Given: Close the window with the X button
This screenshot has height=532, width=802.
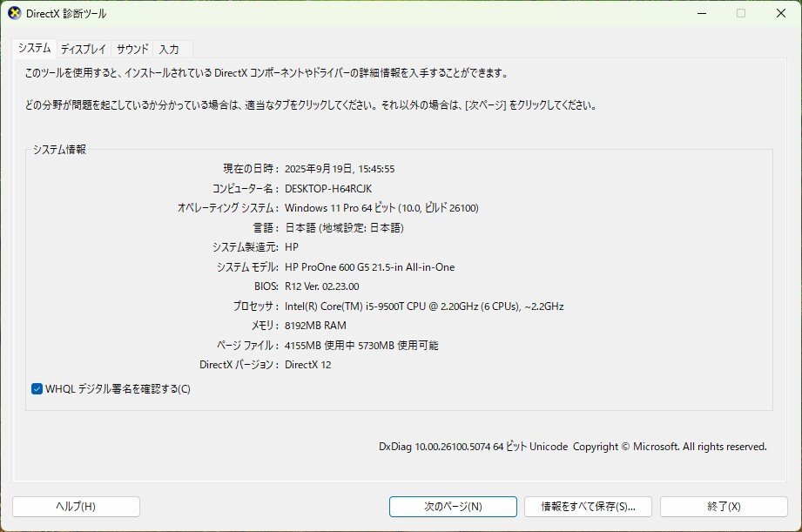Looking at the screenshot, I should coord(780,13).
